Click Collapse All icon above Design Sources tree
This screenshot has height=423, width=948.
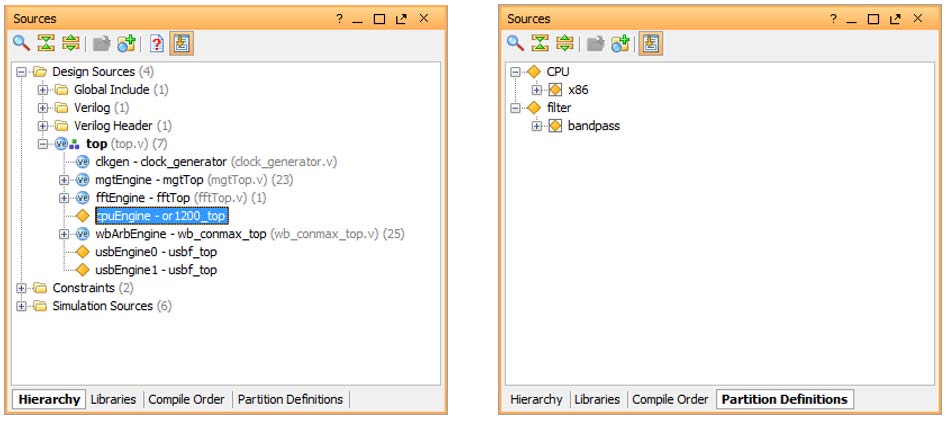pyautogui.click(x=45, y=43)
